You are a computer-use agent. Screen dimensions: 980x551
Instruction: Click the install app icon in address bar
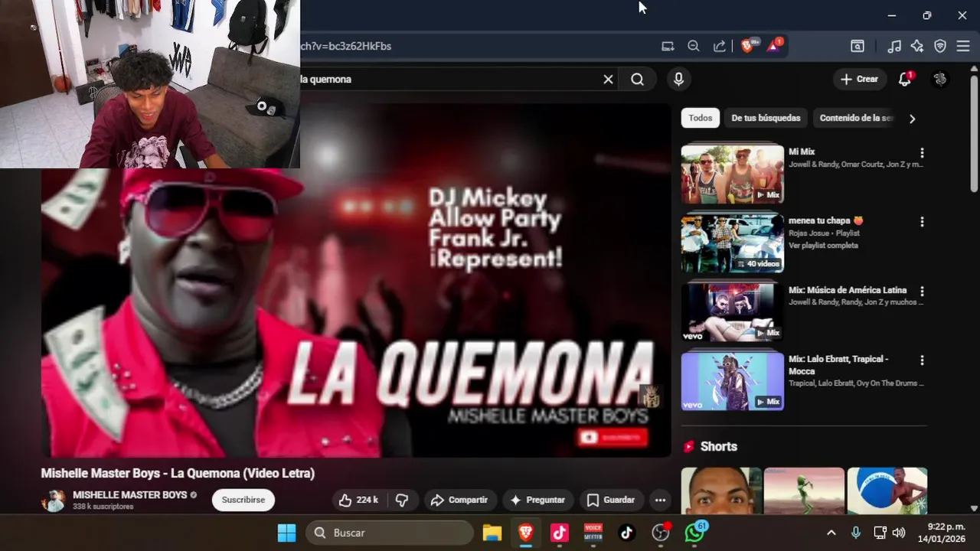[668, 46]
